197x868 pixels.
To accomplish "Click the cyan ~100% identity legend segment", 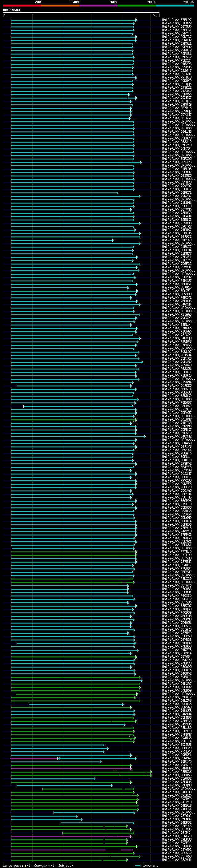I will (175, 6).
